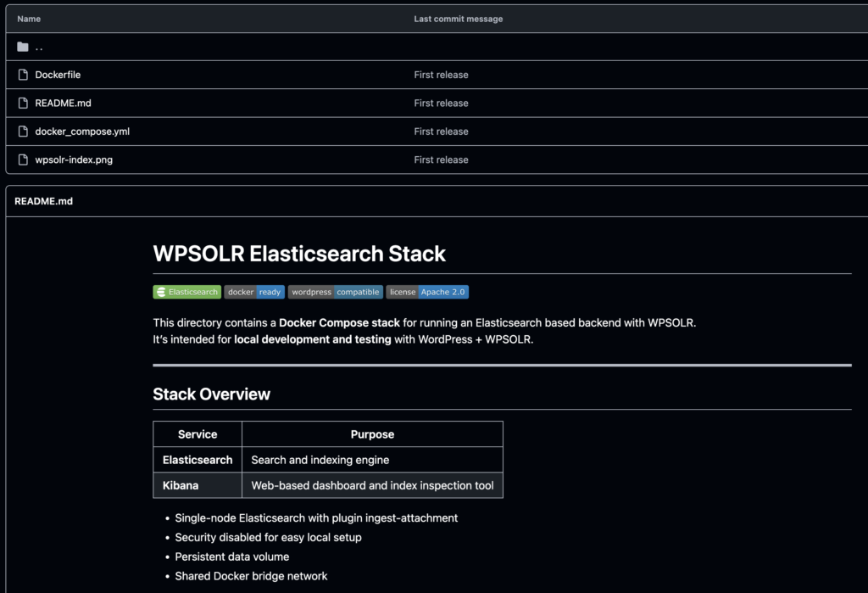Image resolution: width=868 pixels, height=593 pixels.
Task: Click the wpsolr-index.png file icon
Action: coord(23,159)
